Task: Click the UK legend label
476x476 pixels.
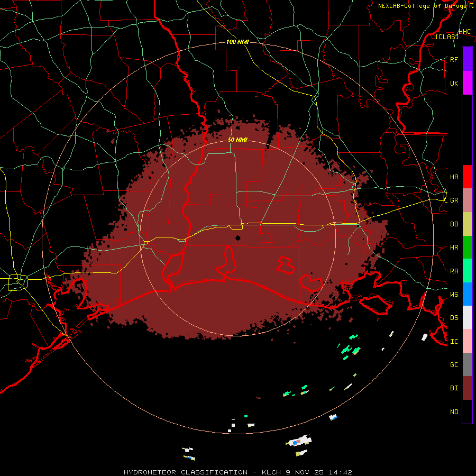Action: coord(454,83)
